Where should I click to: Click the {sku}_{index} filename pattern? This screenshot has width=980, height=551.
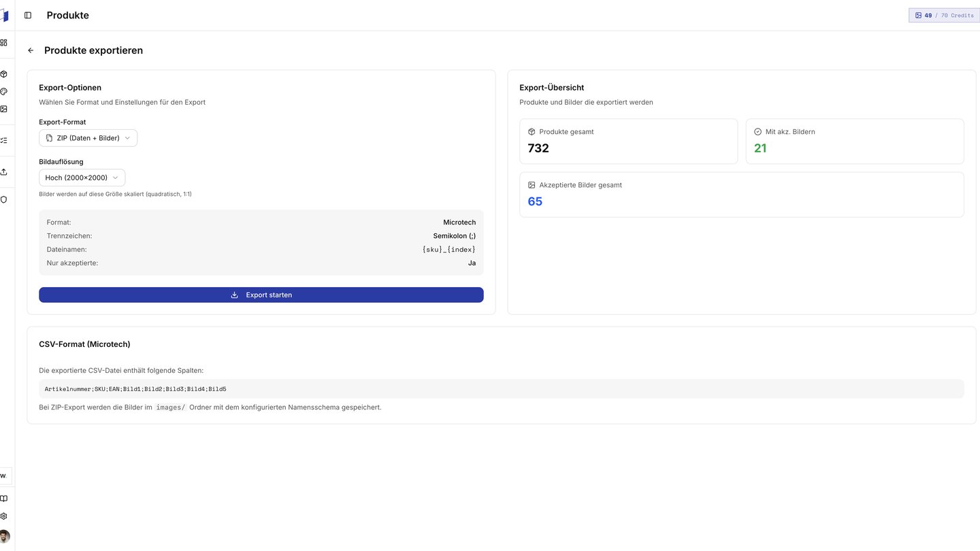click(449, 250)
